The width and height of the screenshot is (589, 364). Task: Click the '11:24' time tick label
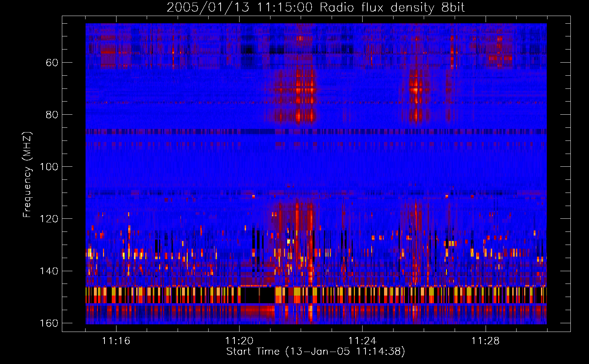(362, 341)
